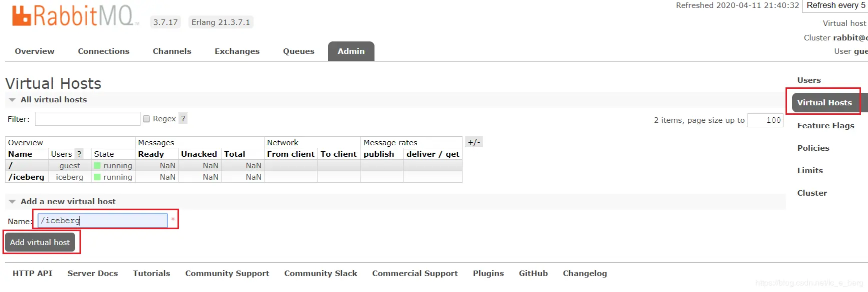The height and width of the screenshot is (292, 868).
Task: Collapse the All virtual hosts section
Action: click(x=48, y=100)
